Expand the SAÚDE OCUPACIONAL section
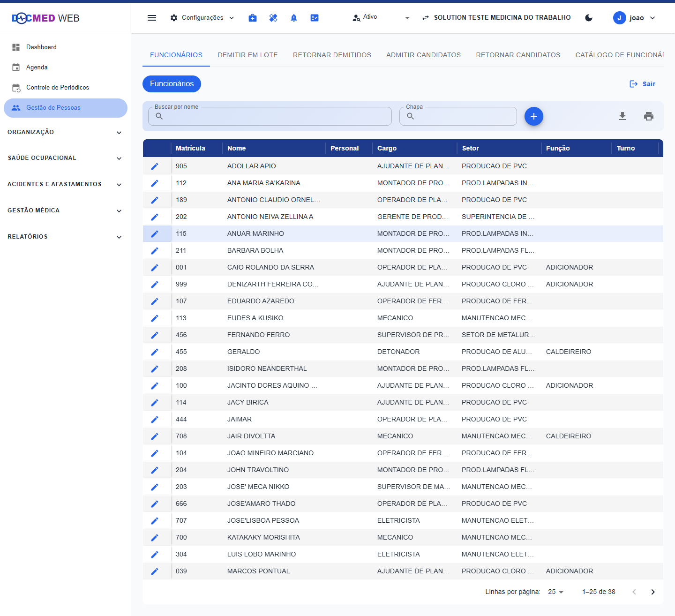Screen dimensions: 675x616 click(x=65, y=158)
